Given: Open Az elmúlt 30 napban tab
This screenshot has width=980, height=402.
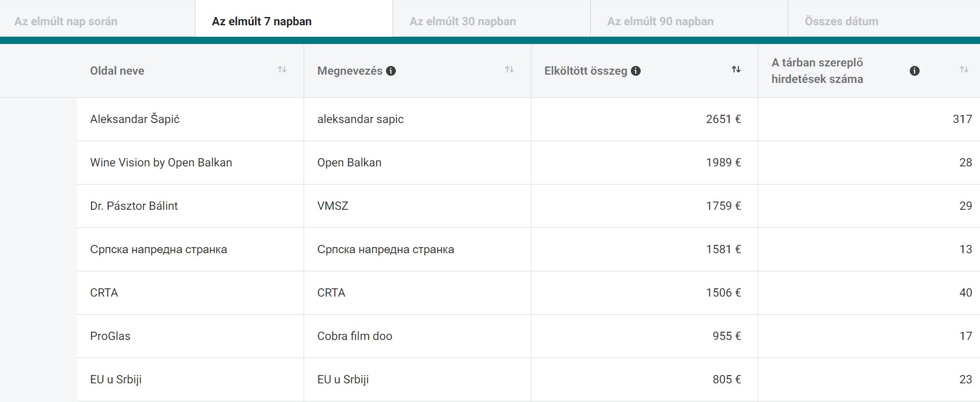Looking at the screenshot, I should pyautogui.click(x=463, y=21).
